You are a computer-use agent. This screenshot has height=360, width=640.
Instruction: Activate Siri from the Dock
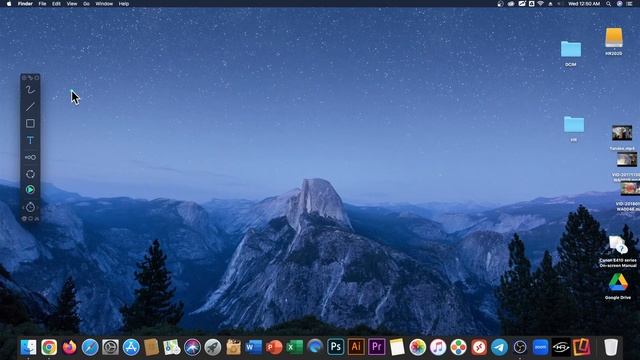192,347
